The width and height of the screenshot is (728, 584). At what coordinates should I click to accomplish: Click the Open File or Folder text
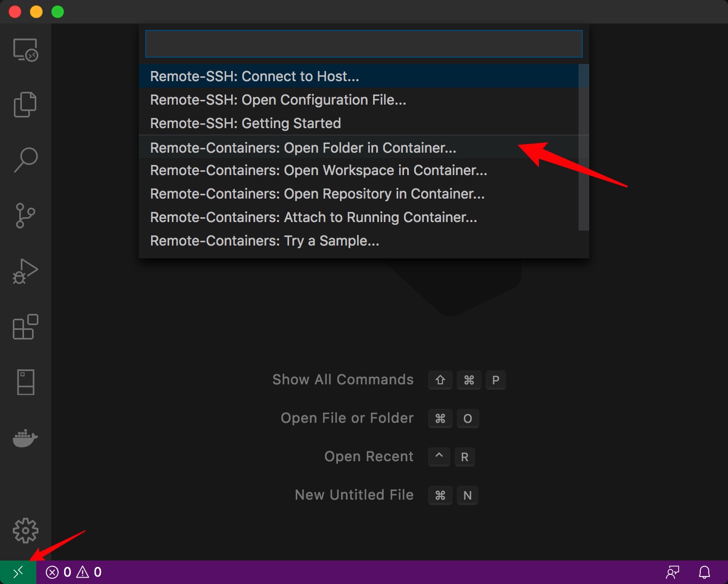[x=347, y=418]
